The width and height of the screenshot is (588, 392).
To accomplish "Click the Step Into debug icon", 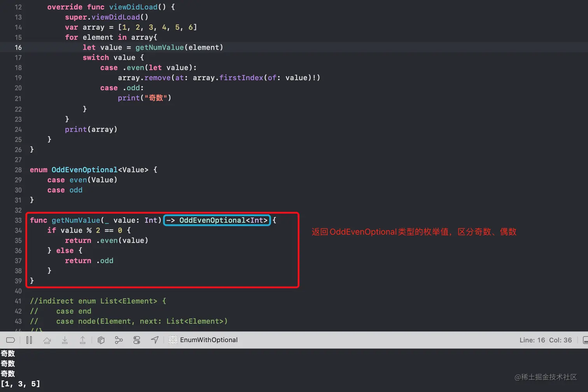I will [65, 340].
